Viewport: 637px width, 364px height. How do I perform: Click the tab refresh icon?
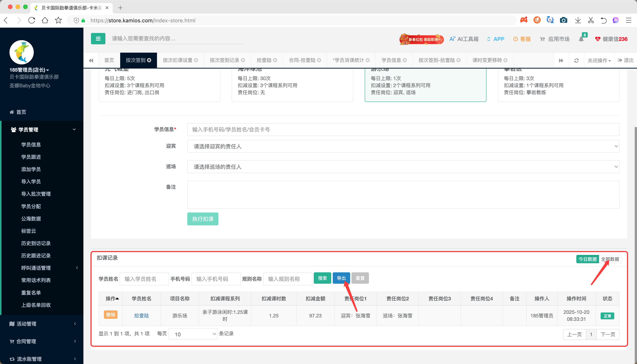point(576,60)
